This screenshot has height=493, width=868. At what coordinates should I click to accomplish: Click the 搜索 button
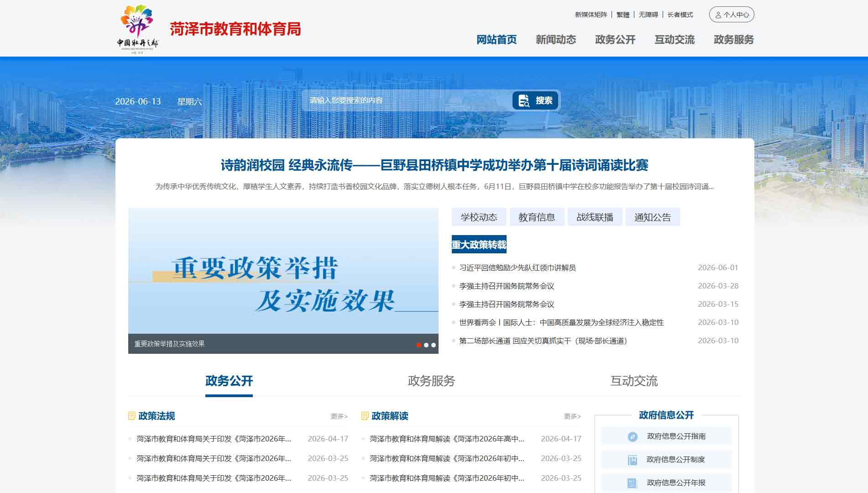[535, 100]
